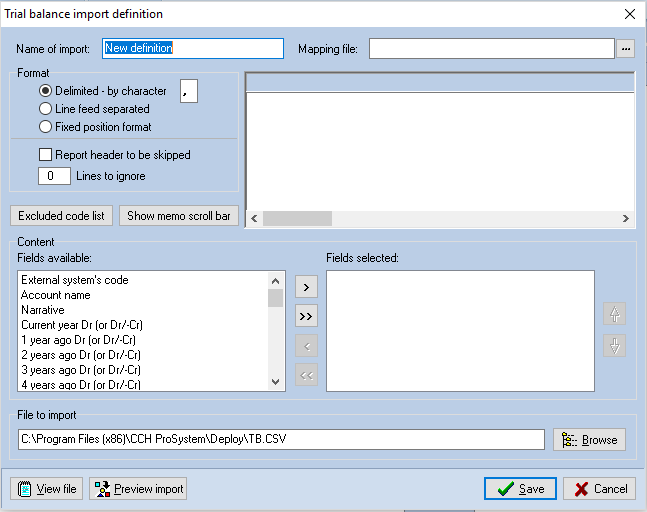Click the delimiter character box
Screen dimensions: 647x512
189,91
